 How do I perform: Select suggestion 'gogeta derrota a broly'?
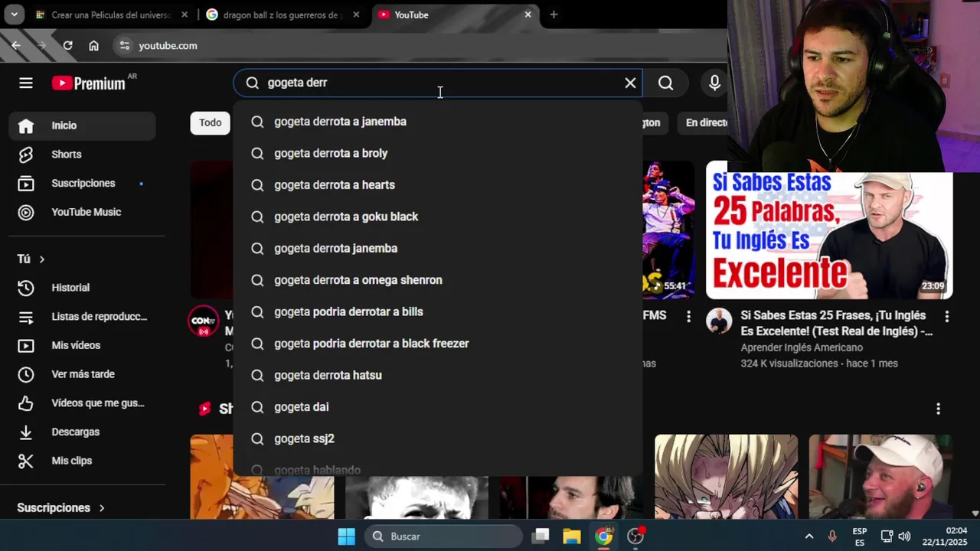[x=438, y=153]
